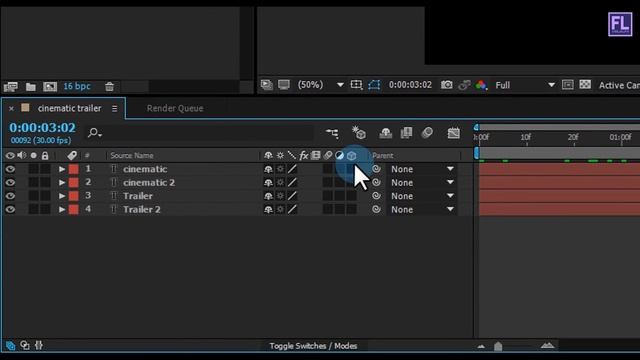Expand or collapse Layer Switches pane icon
The width and height of the screenshot is (640, 360).
(x=11, y=346)
